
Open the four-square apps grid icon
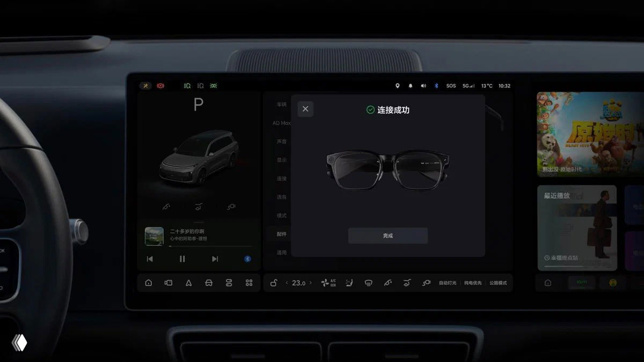249,283
